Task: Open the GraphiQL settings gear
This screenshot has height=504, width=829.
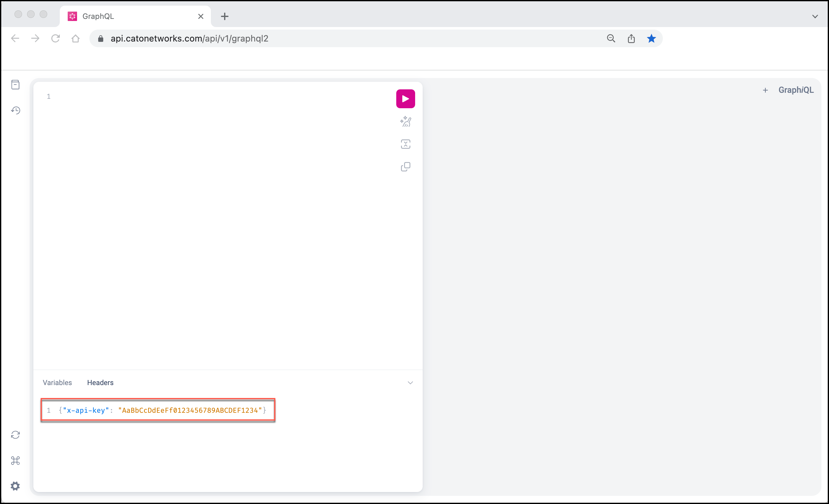Action: [x=15, y=486]
